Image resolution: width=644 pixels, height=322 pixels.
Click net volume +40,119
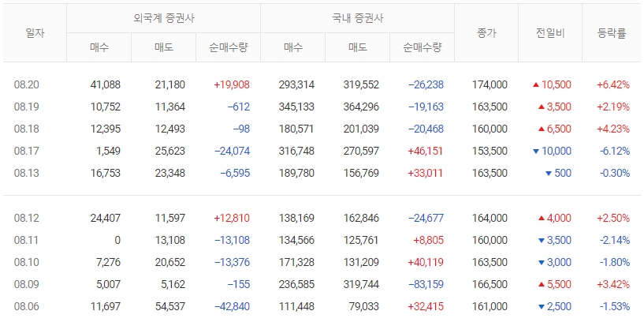[426, 262]
